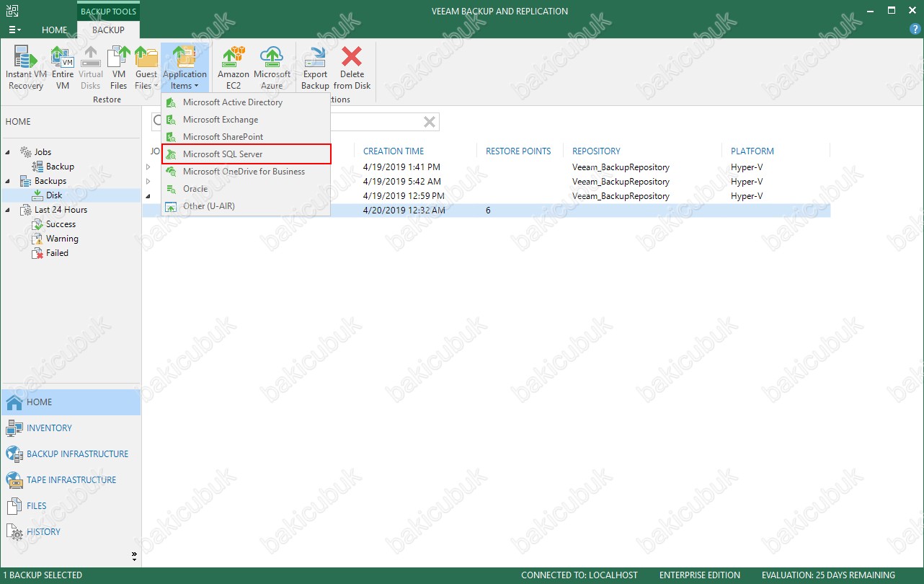This screenshot has height=584, width=924.
Task: Open Failed sessions node
Action: point(57,253)
